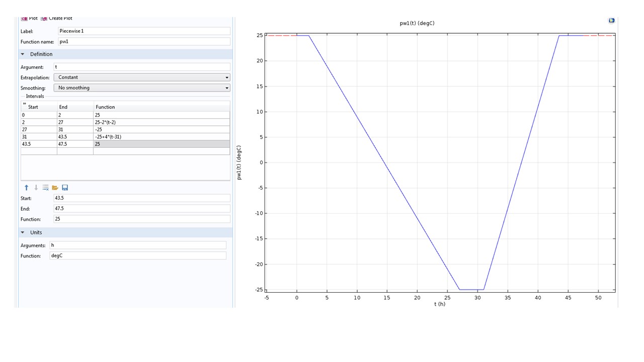Click the Move Up arrow icon
The image size is (644, 362).
[27, 188]
